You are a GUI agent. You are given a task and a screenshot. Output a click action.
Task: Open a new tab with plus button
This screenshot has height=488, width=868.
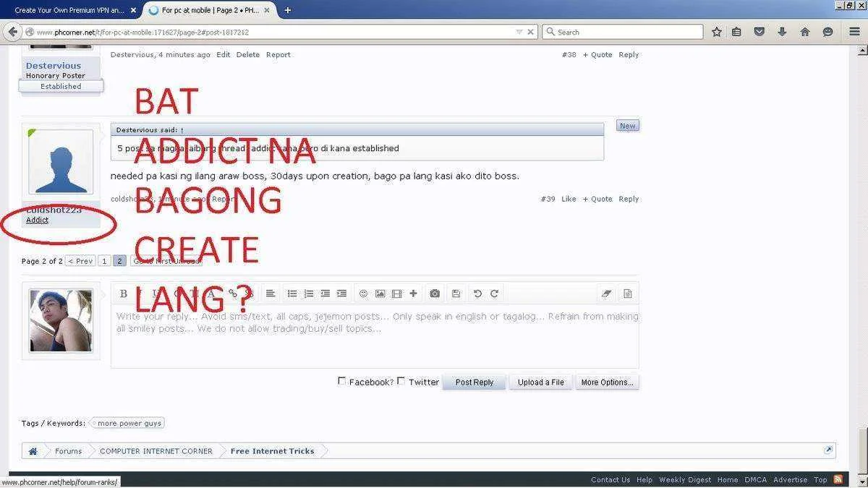[x=288, y=10]
